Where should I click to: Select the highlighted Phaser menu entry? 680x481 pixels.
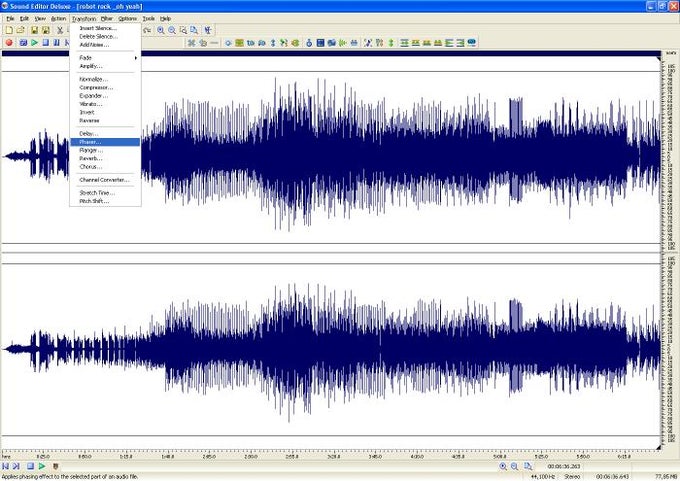pyautogui.click(x=105, y=142)
